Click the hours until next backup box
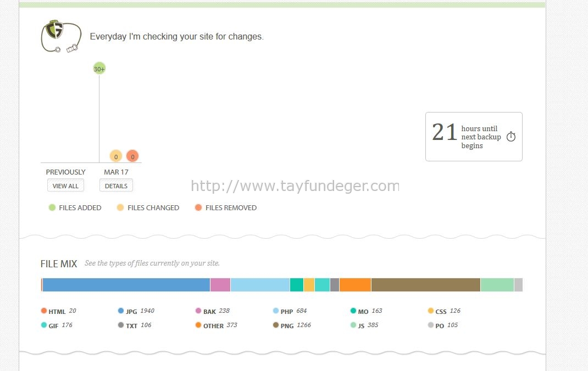Image resolution: width=588 pixels, height=371 pixels. tap(474, 137)
